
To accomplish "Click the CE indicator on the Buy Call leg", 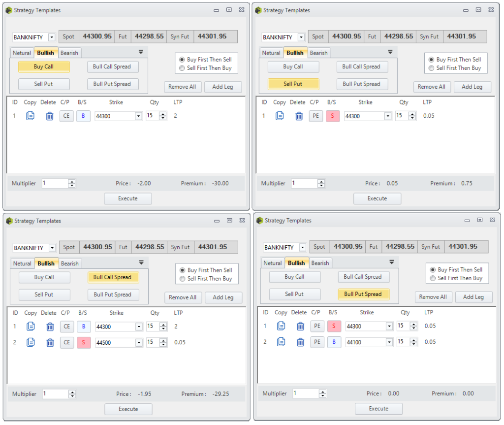I will click(66, 115).
